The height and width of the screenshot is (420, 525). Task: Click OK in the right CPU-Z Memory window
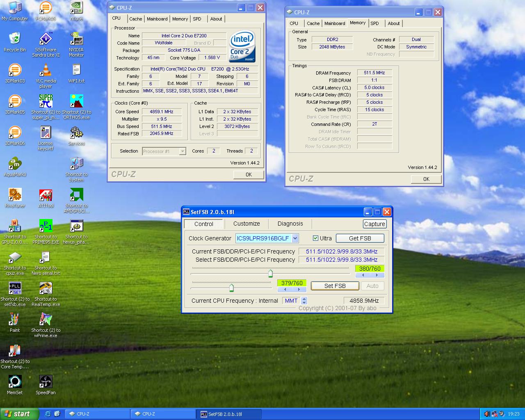426,179
